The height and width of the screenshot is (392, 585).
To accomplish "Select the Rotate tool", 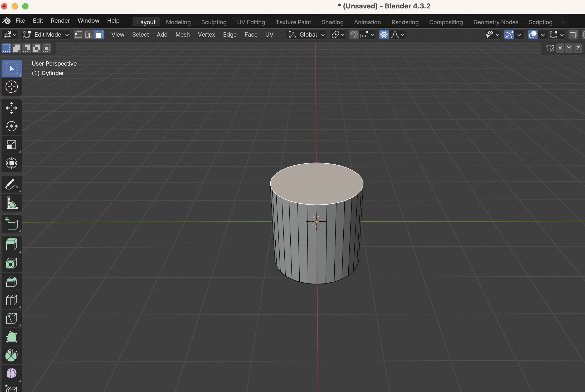I will [x=12, y=126].
